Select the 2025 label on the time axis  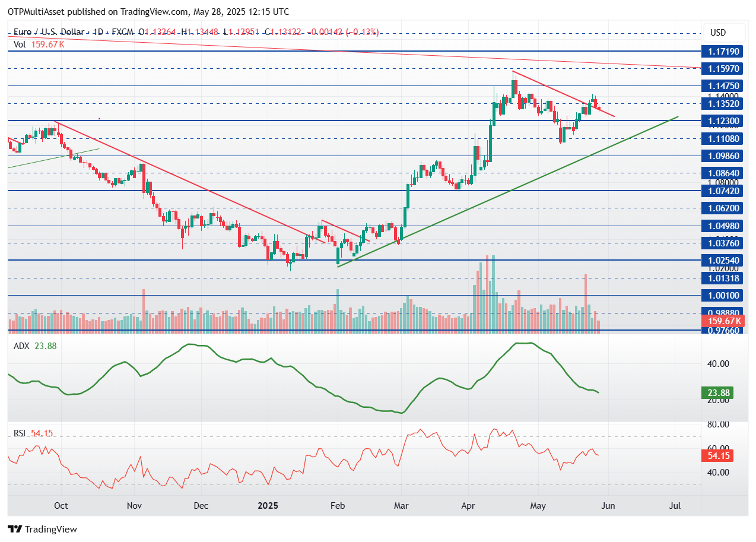pos(268,506)
